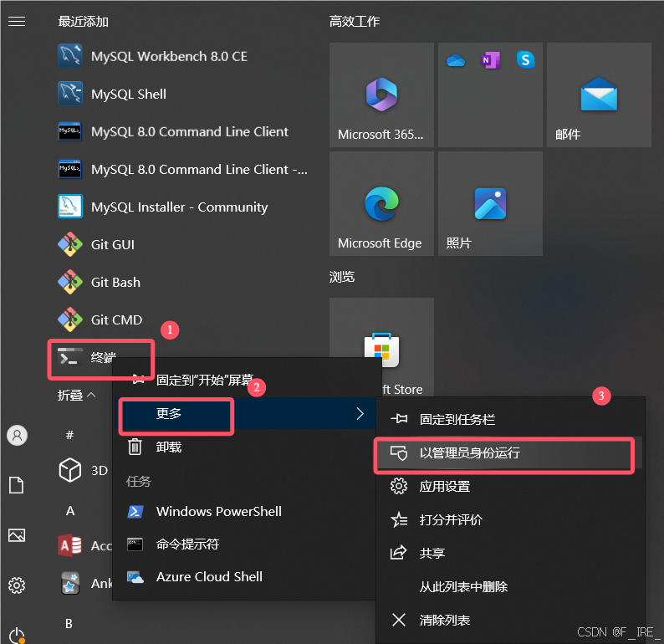664x644 pixels.
Task: Open the Photos (照片) tile
Action: 490,204
